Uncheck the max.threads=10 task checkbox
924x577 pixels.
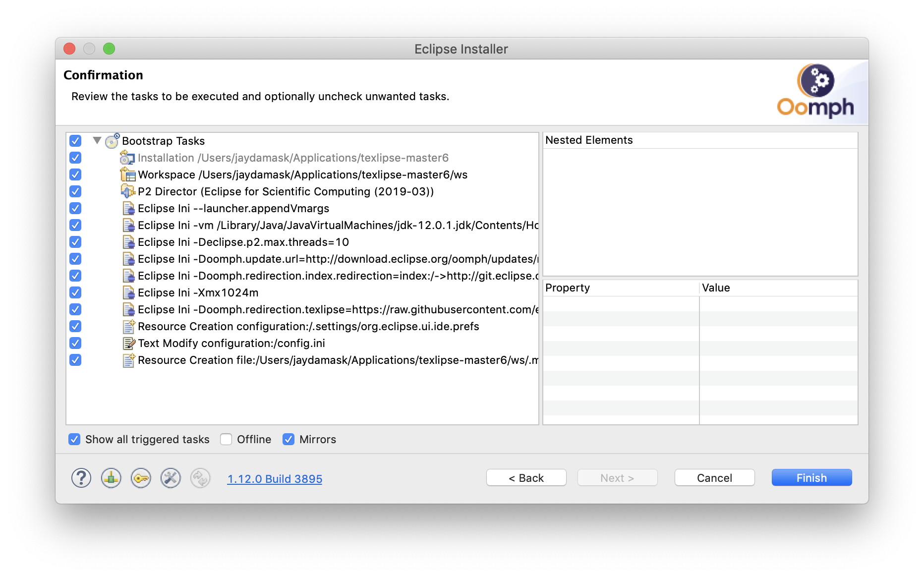tap(75, 242)
